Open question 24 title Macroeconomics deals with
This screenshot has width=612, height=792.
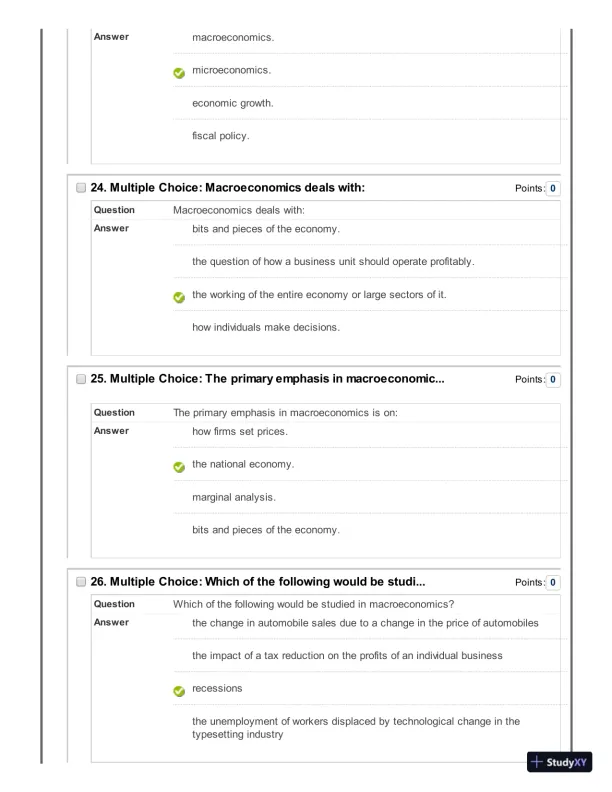[237, 187]
